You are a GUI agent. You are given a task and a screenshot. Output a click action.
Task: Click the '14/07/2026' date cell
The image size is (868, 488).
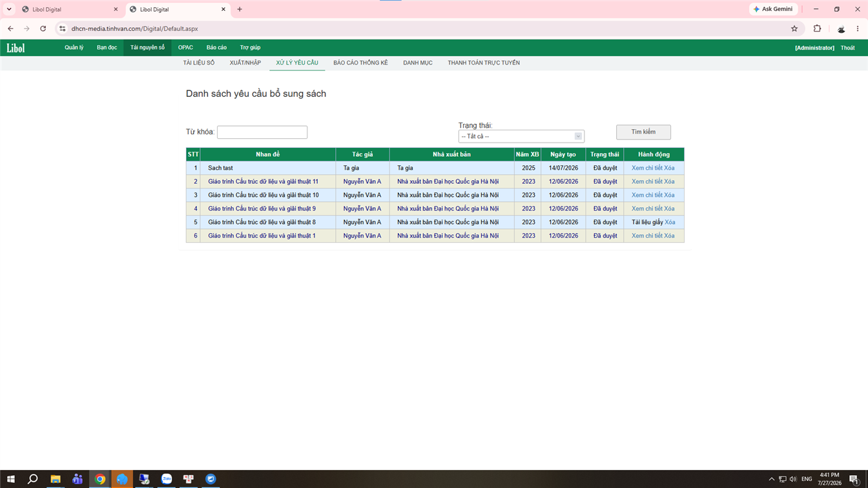coord(563,168)
